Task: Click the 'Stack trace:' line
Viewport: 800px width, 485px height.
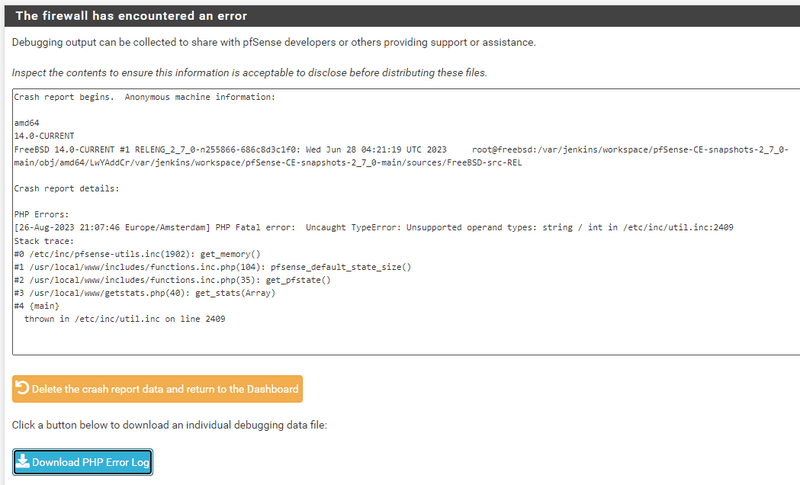Action: [46, 241]
